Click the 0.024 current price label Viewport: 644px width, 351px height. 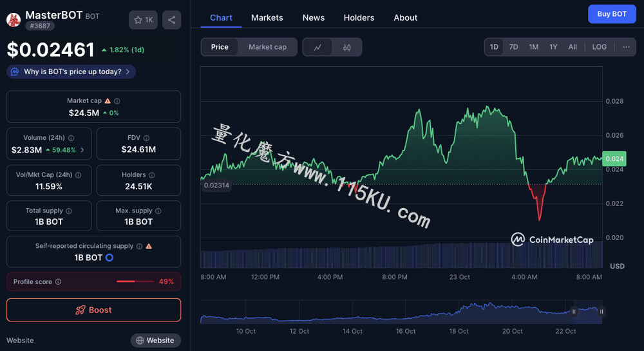(614, 159)
